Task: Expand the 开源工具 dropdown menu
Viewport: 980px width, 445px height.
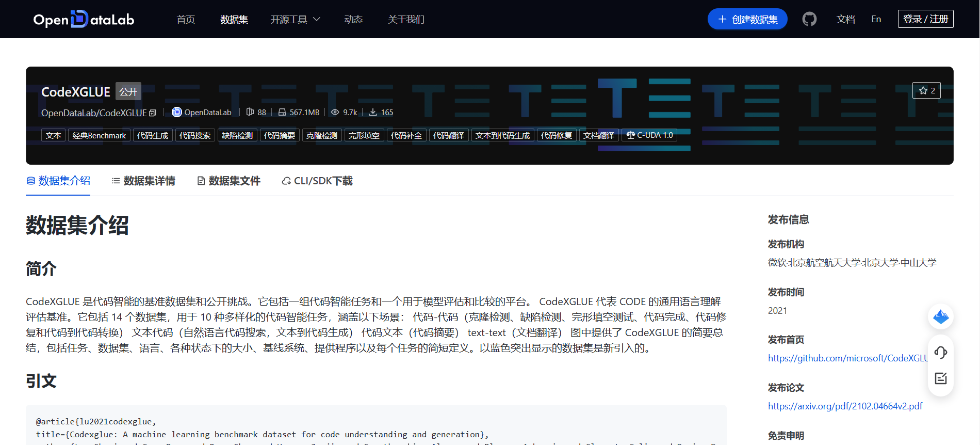Action: tap(296, 19)
